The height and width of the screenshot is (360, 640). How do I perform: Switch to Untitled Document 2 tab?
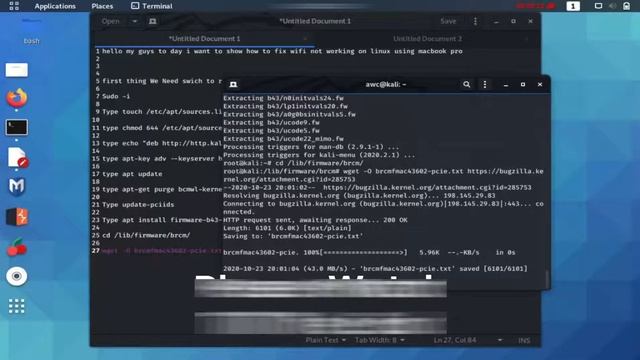tap(427, 39)
